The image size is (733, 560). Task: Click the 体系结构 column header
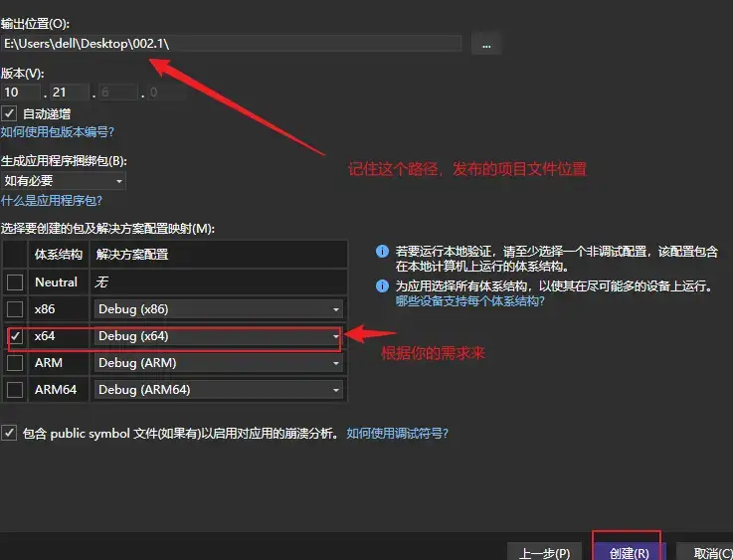[59, 255]
